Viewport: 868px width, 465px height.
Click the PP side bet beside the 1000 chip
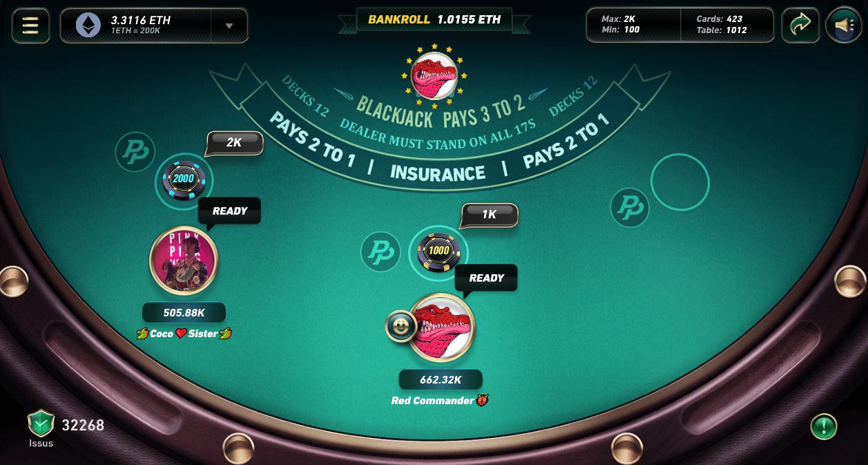tap(380, 252)
